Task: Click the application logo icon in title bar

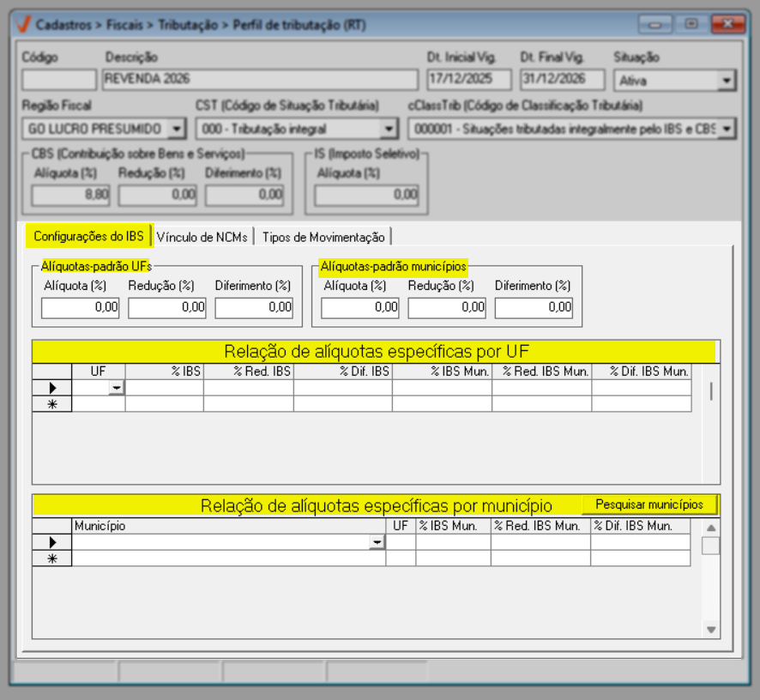Action: coord(26,25)
